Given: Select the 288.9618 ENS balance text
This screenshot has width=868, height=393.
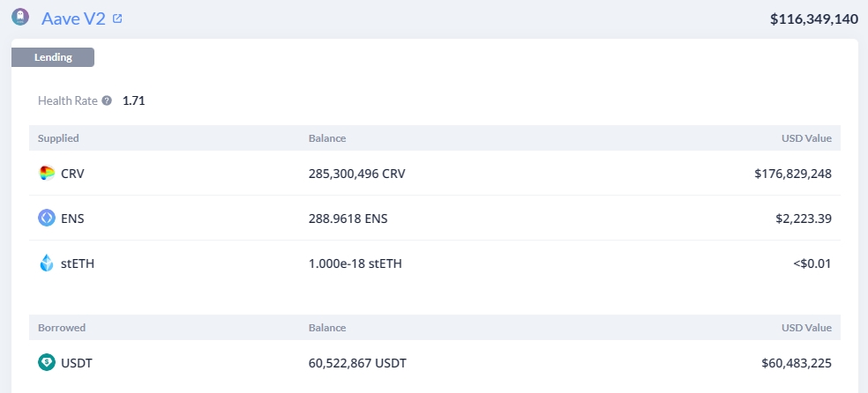Looking at the screenshot, I should click(348, 219).
